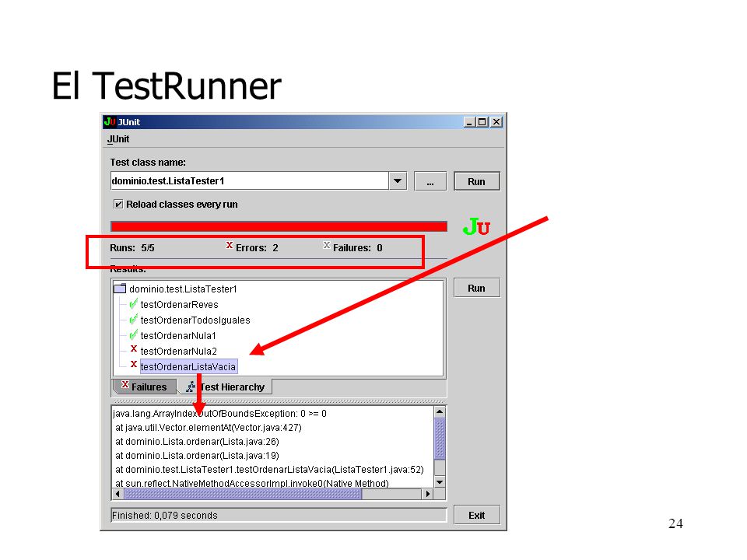
Task: Click the red X icon on Failures tab
Action: [x=124, y=385]
